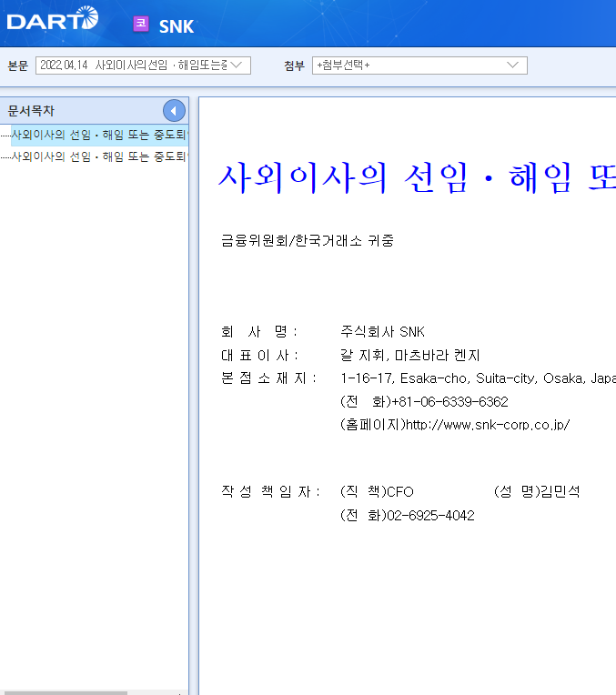Viewport: 616px width, 695px height.
Task: Click company name 주식회사 SNK
Action: click(x=382, y=331)
